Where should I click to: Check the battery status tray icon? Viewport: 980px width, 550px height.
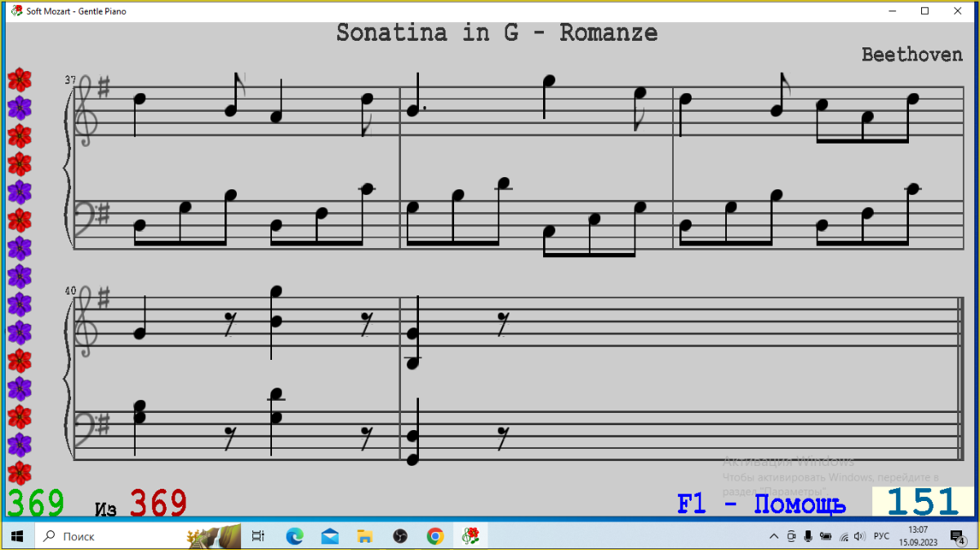coord(825,536)
